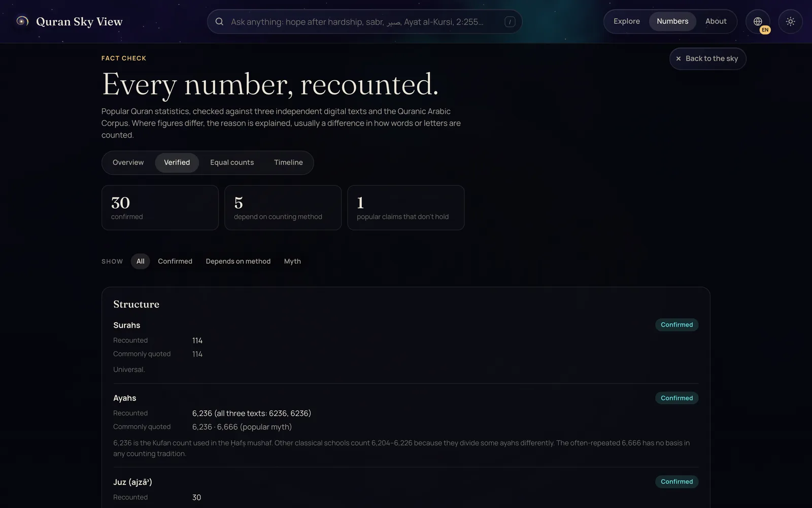812x508 pixels.
Task: Click the Surahs entry heading
Action: pos(127,325)
